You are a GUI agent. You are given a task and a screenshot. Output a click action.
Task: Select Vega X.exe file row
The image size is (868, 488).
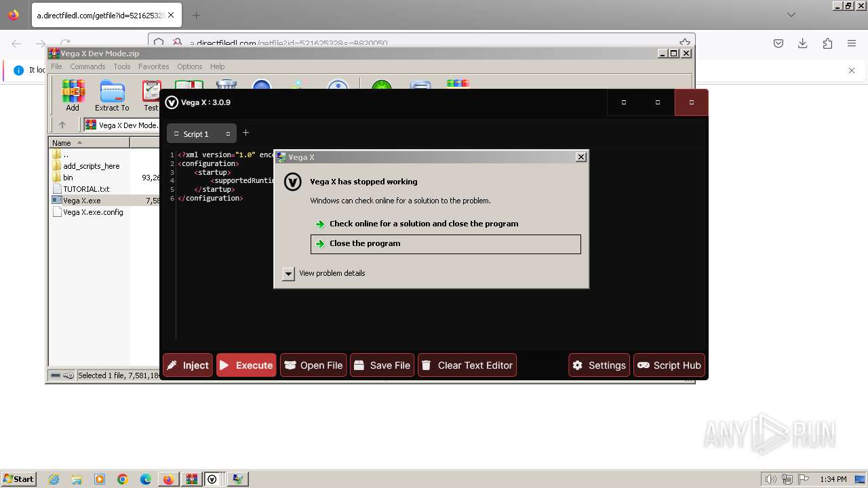(105, 201)
